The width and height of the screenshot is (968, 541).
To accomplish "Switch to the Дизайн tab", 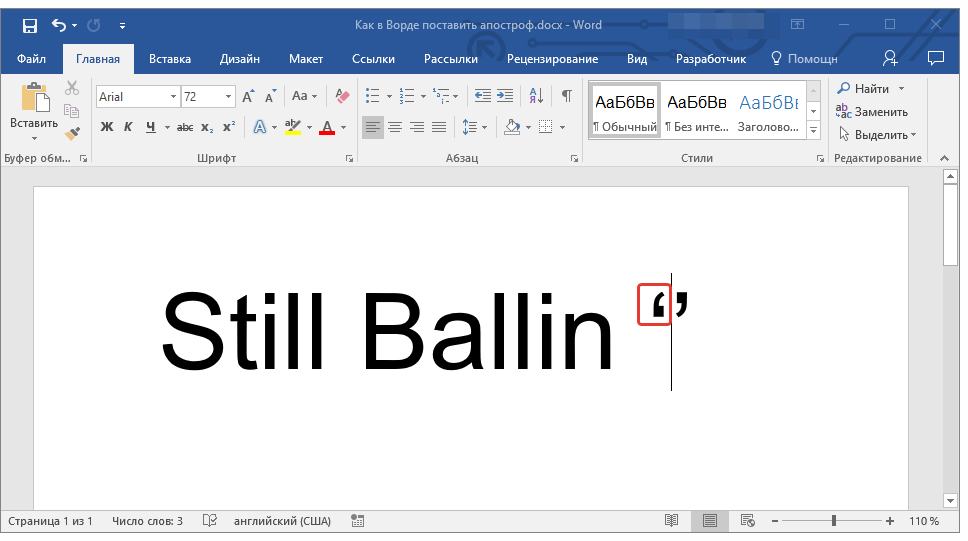I will point(240,59).
